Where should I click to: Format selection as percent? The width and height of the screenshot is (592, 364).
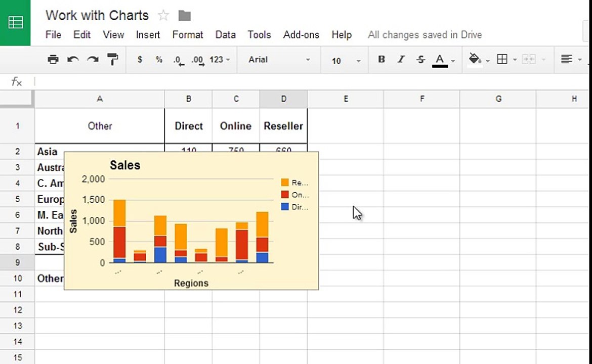(x=159, y=60)
